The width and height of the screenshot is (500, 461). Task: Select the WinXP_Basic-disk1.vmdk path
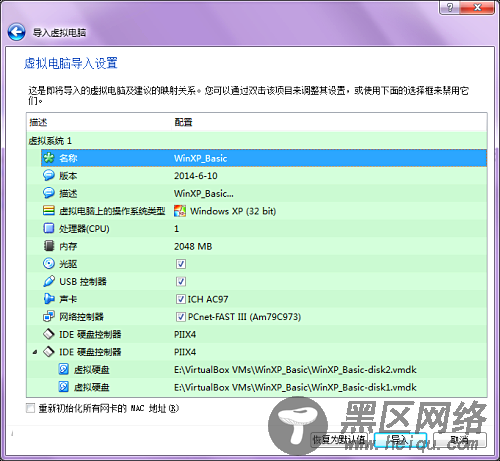coord(295,387)
